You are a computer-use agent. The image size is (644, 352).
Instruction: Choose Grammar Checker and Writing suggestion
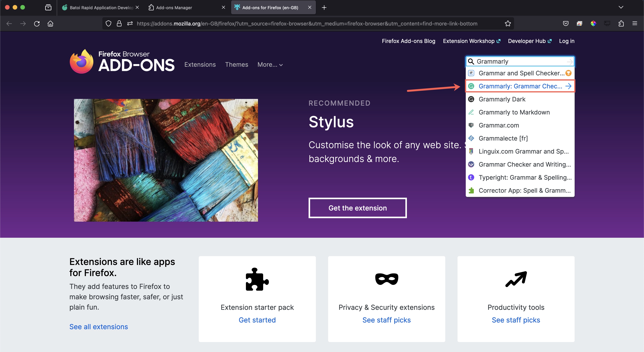pos(520,164)
